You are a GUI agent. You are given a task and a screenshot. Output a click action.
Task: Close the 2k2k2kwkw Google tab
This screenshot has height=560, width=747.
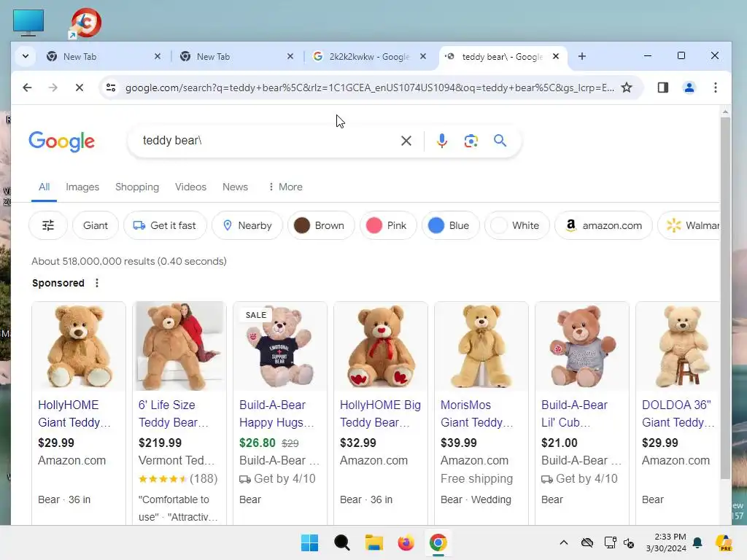coord(422,56)
